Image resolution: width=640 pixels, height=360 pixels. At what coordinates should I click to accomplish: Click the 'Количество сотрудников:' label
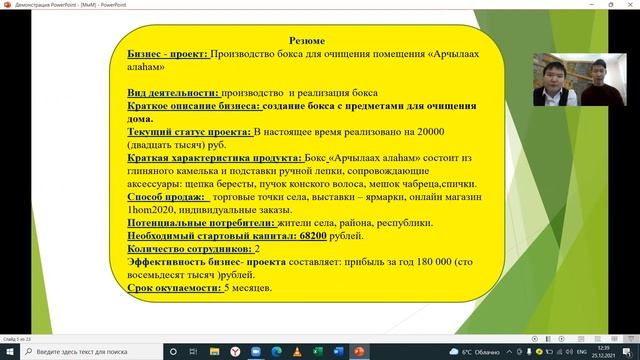(x=190, y=249)
